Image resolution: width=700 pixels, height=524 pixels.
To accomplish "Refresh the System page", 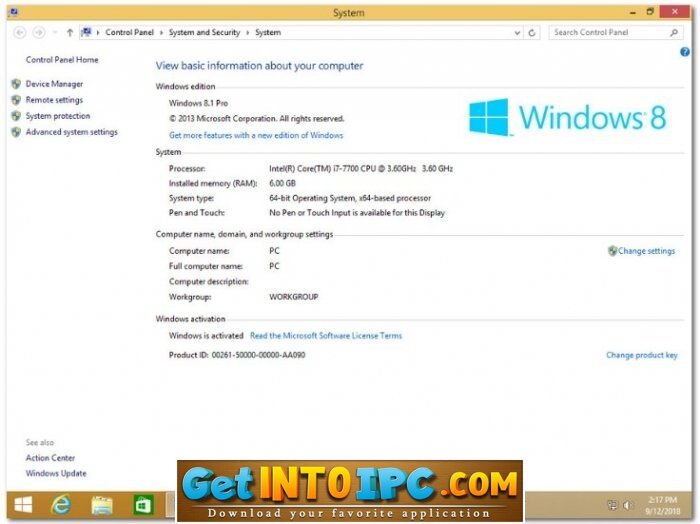I will click(532, 33).
